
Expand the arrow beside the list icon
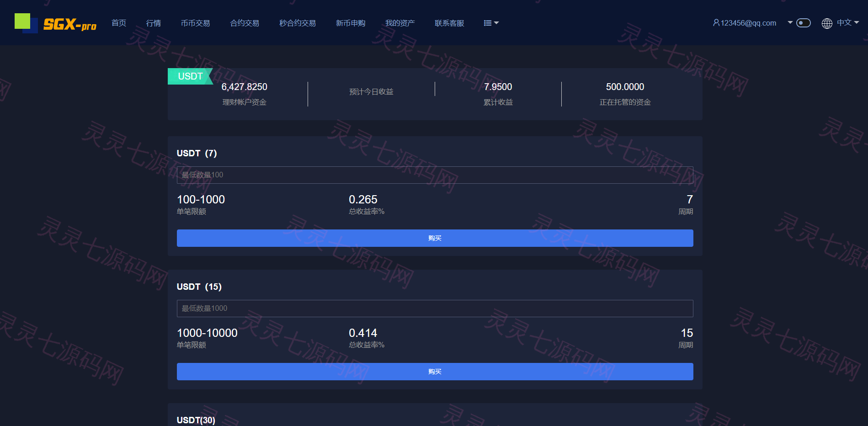tap(496, 23)
